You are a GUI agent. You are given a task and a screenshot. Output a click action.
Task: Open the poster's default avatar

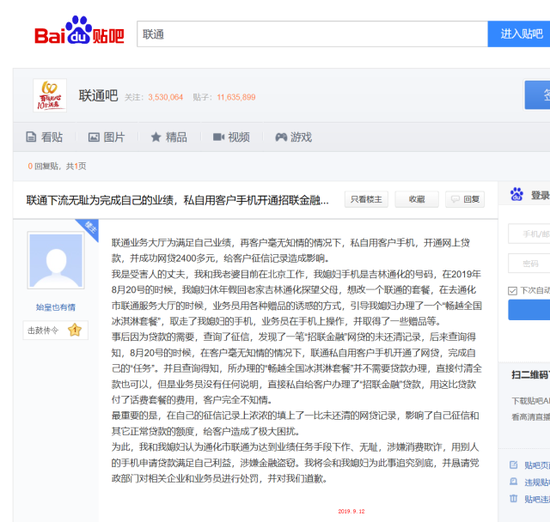pyautogui.click(x=56, y=261)
